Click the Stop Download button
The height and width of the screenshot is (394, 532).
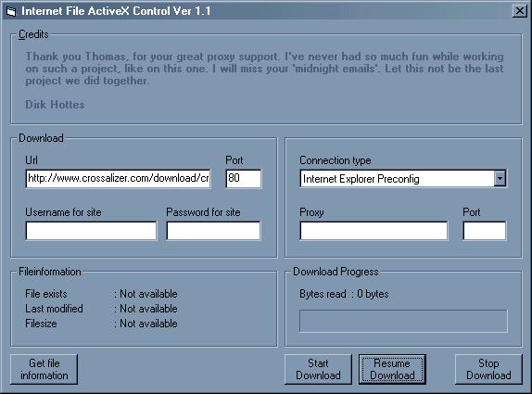click(488, 369)
